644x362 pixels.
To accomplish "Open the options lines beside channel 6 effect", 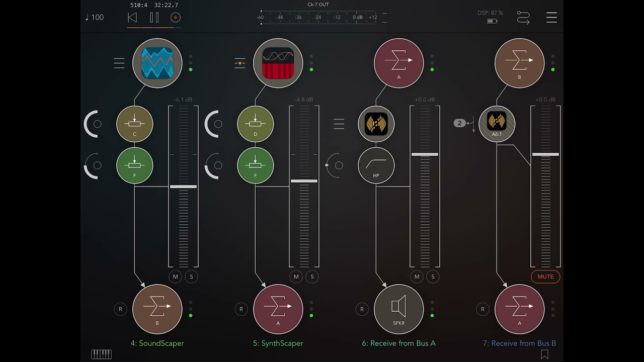I will 339,124.
